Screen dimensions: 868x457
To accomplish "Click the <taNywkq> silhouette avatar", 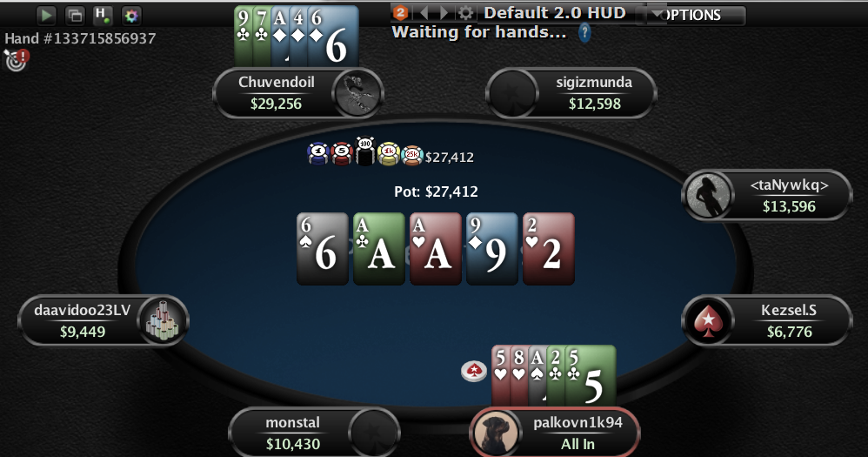I will pos(708,195).
